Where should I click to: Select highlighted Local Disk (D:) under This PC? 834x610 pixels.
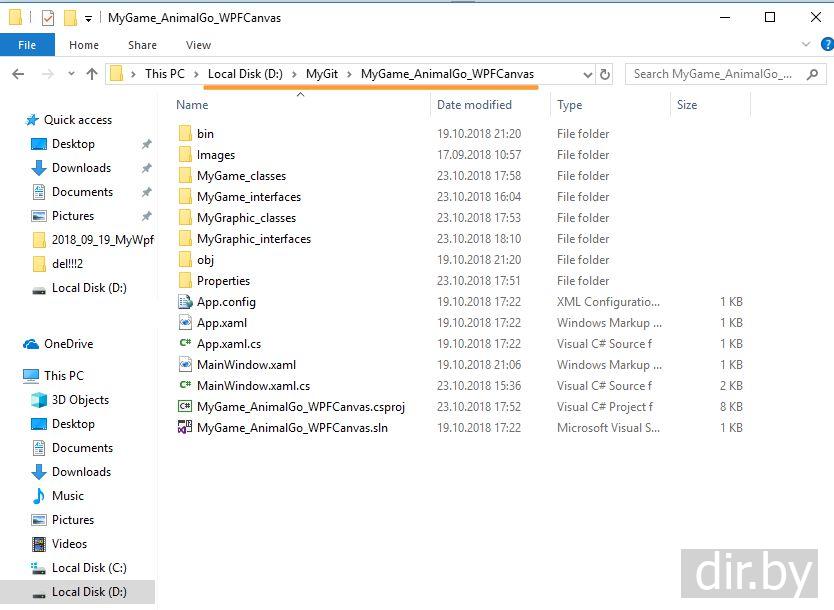[78, 592]
